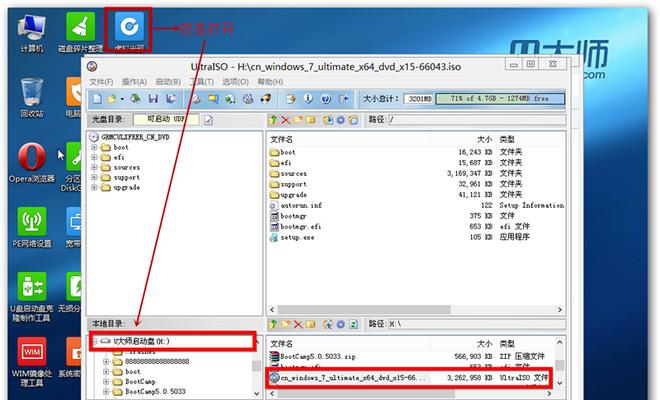Open the 文件(F) menu

click(x=101, y=82)
